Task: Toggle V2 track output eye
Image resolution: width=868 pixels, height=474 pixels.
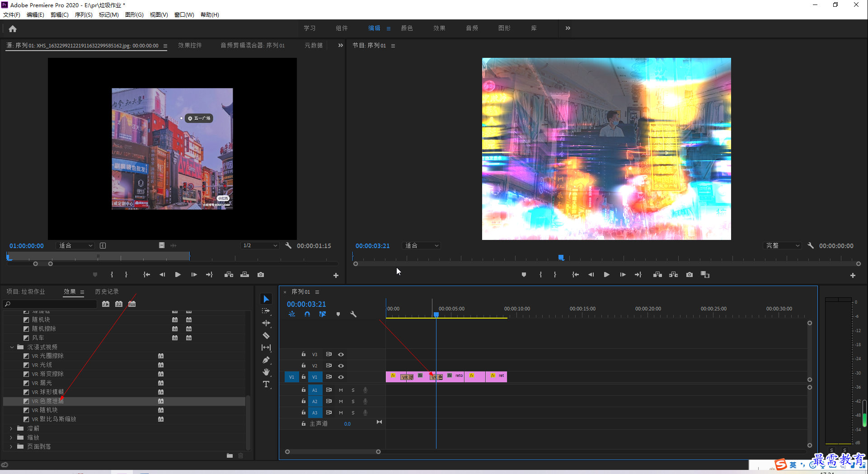Action: pyautogui.click(x=341, y=366)
